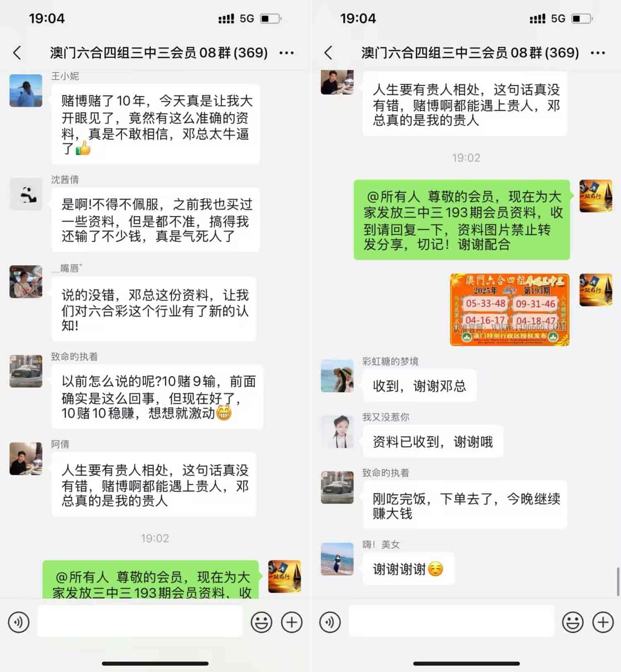Image resolution: width=621 pixels, height=672 pixels.
Task: Open the three-dot menu in left chat
Action: click(x=286, y=53)
